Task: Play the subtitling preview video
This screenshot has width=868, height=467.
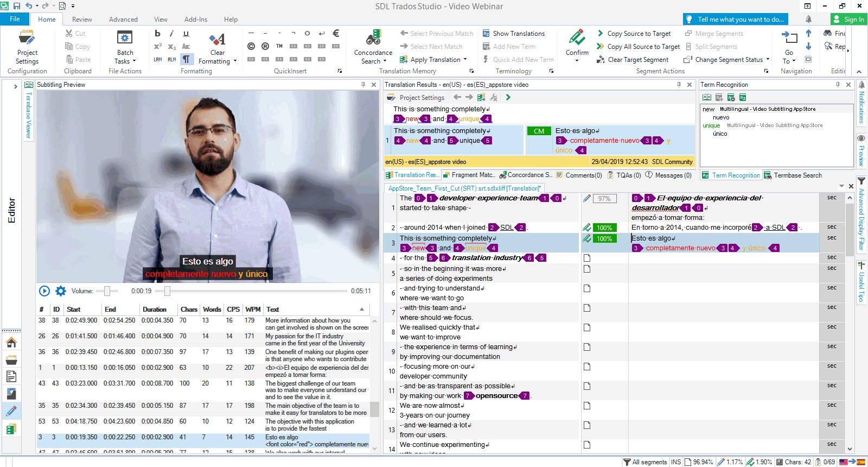Action: [44, 291]
